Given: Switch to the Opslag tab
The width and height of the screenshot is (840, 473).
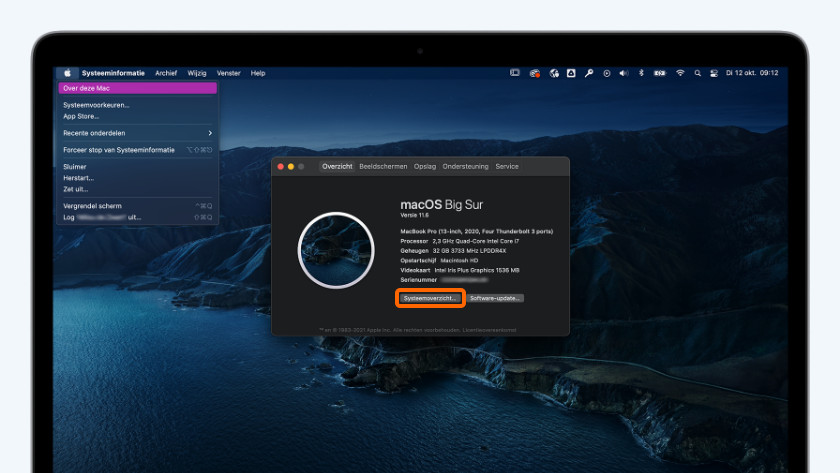Looking at the screenshot, I should [x=425, y=167].
